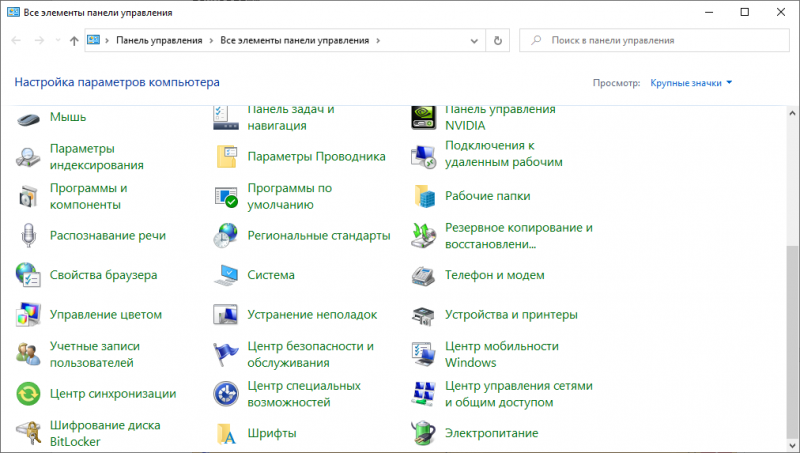The width and height of the screenshot is (800, 453).
Task: Open 'Управление цветом' link
Action: (106, 315)
